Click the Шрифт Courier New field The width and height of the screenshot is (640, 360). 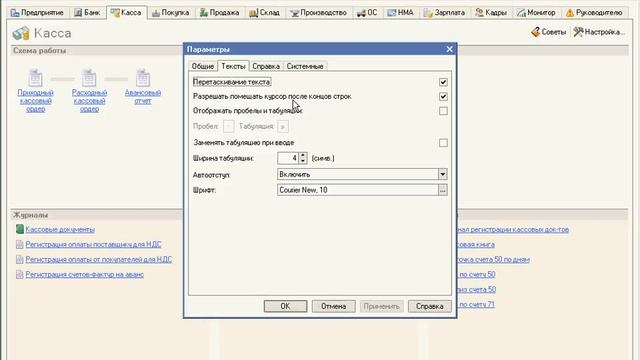tap(358, 190)
